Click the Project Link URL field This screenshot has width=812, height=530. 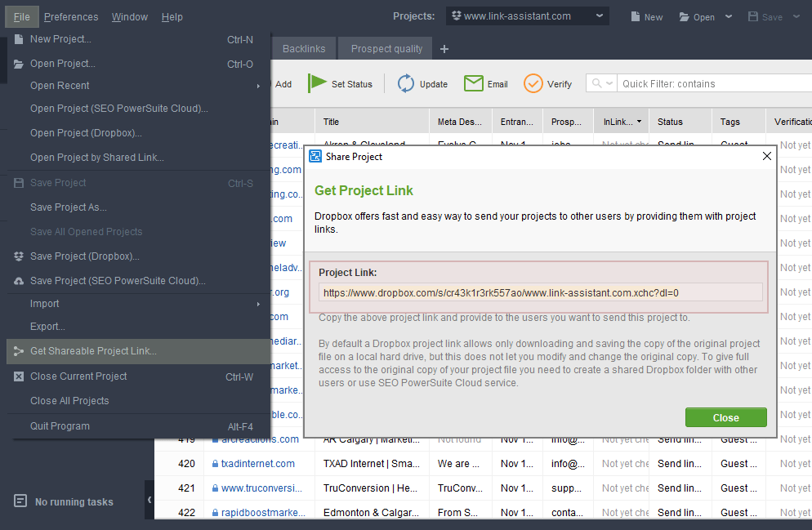(540, 293)
